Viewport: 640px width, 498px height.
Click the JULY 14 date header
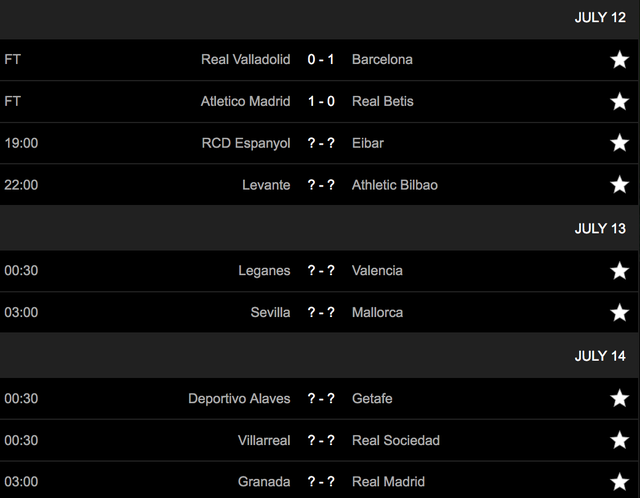click(x=600, y=356)
